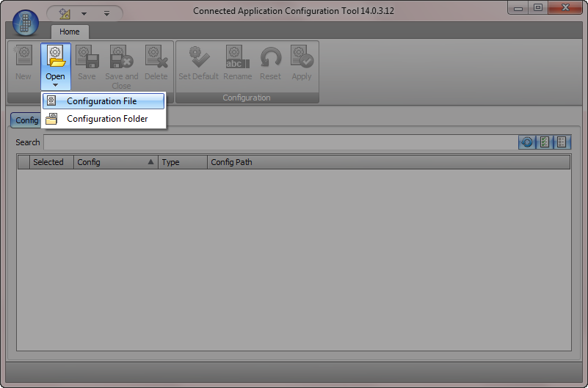Sort by the Type column header
Screen dimensions: 588x388
[x=183, y=162]
